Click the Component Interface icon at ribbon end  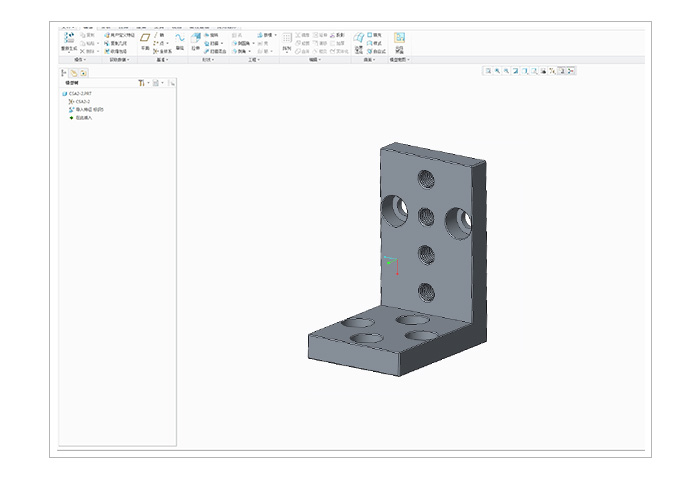(400, 39)
